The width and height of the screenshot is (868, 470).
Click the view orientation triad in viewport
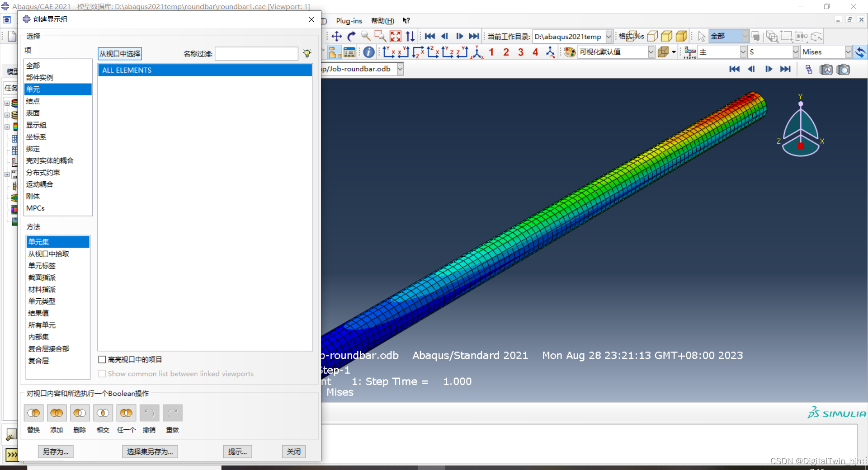[801, 125]
